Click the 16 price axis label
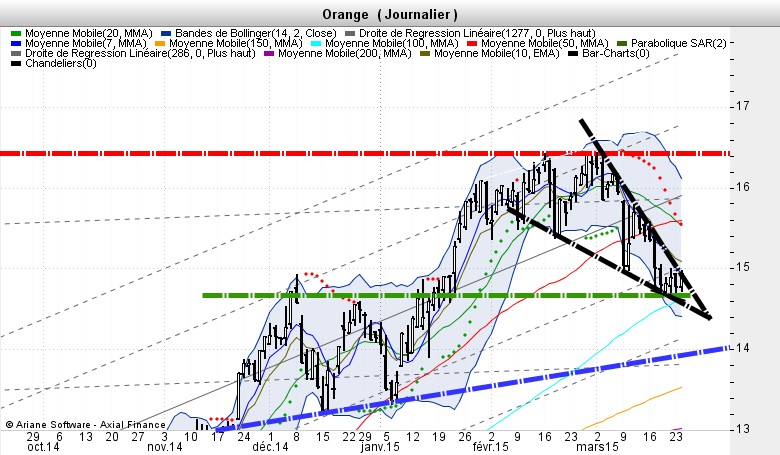Image resolution: width=780 pixels, height=455 pixels. pyautogui.click(x=743, y=187)
